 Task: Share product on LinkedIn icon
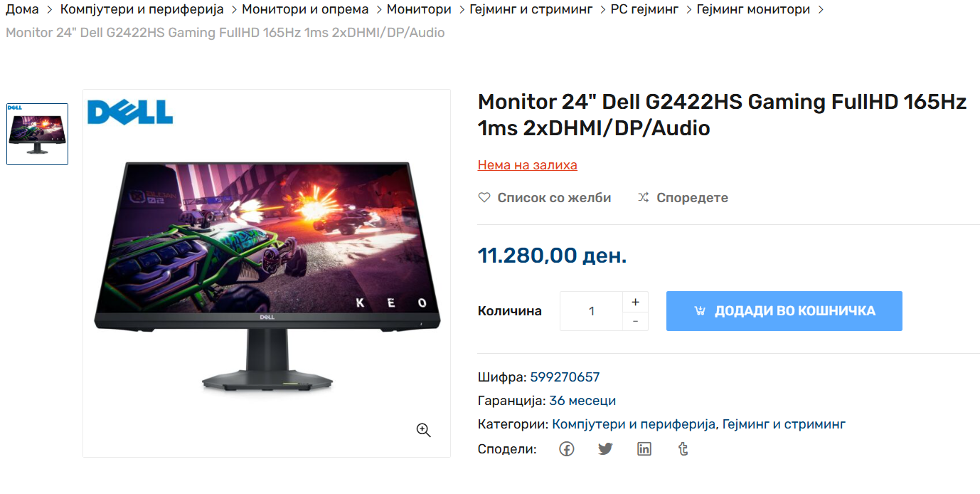click(x=644, y=449)
